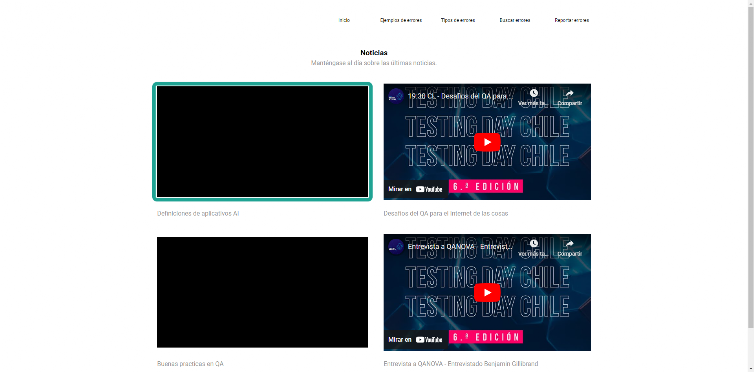The height and width of the screenshot is (372, 754).
Task: Go to Inicio menu item
Action: coord(344,20)
